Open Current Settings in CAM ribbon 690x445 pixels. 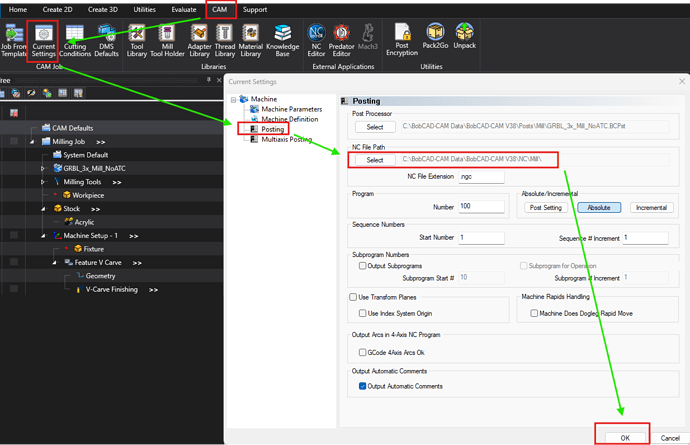click(43, 40)
